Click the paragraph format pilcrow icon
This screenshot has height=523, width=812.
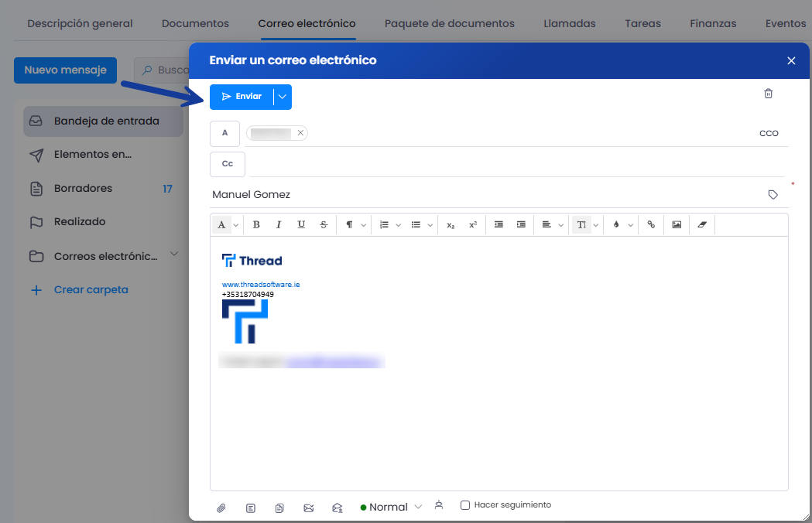pos(350,224)
